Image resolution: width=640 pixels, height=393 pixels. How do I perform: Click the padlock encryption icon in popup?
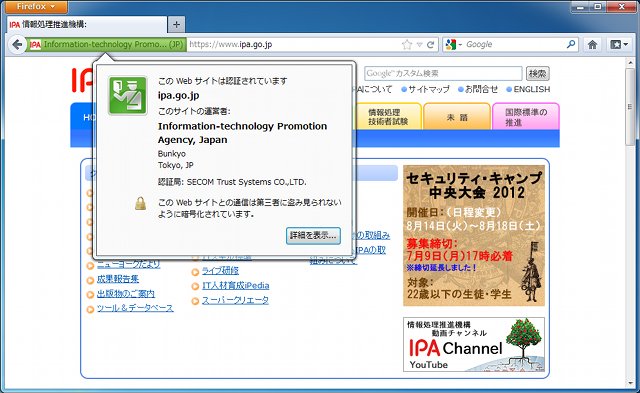(140, 203)
